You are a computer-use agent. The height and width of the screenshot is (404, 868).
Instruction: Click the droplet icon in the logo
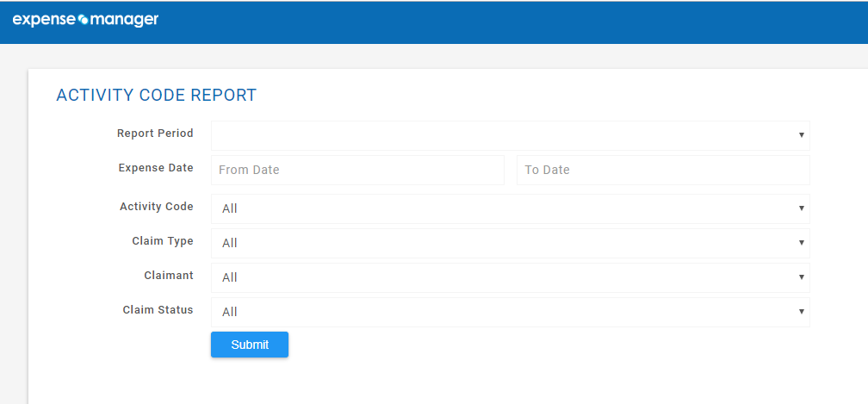tap(84, 20)
